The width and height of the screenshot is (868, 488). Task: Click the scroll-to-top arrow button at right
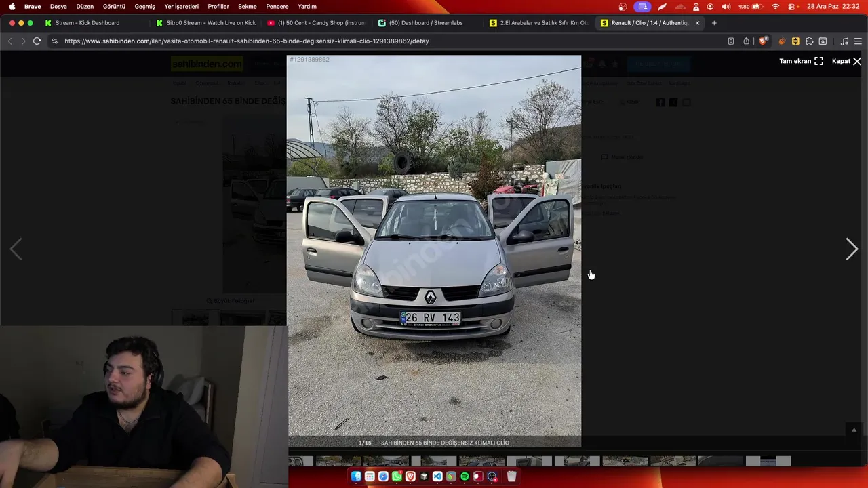(x=854, y=430)
